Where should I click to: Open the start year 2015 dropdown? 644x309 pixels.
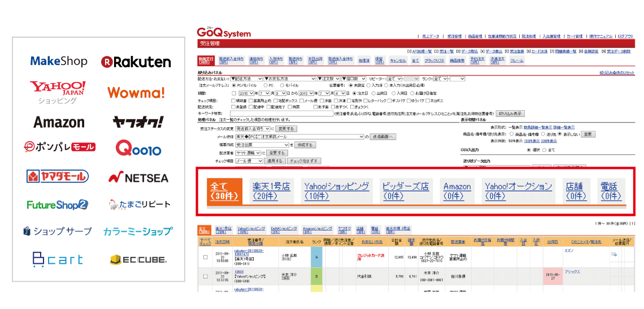(x=246, y=93)
